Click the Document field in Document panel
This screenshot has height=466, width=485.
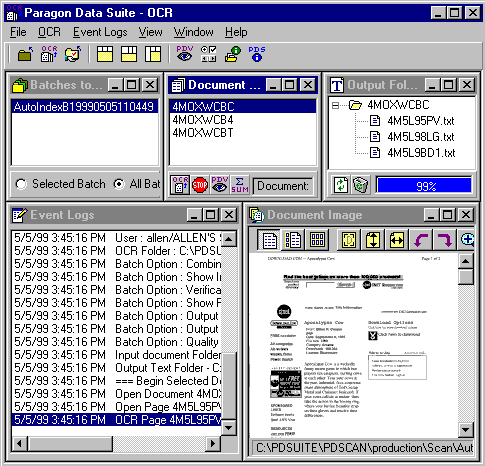point(283,186)
